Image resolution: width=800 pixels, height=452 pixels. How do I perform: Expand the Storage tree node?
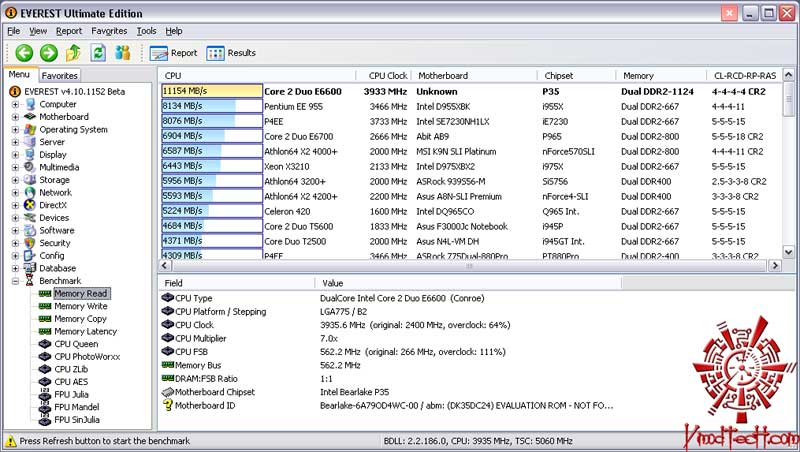(15, 180)
